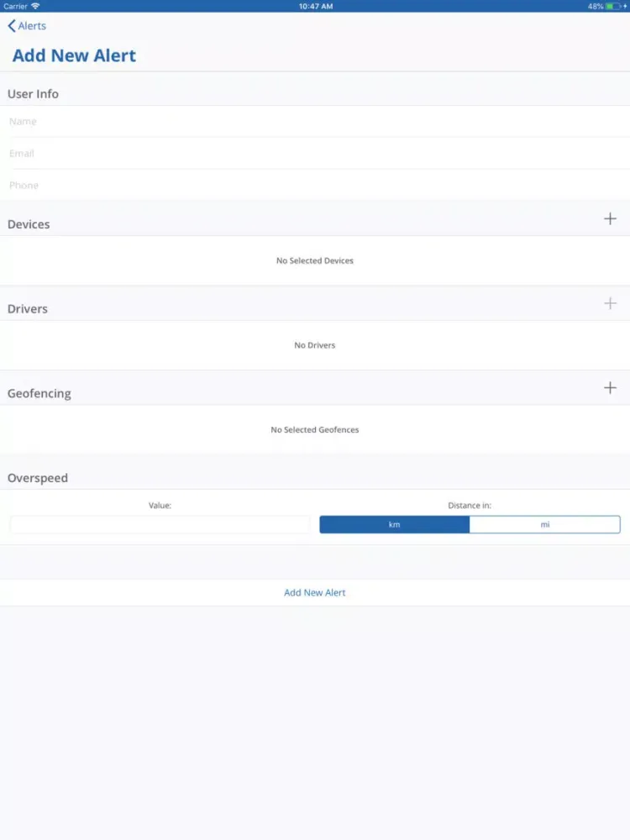Go back to Alerts
Image resolution: width=630 pixels, height=840 pixels.
[27, 26]
